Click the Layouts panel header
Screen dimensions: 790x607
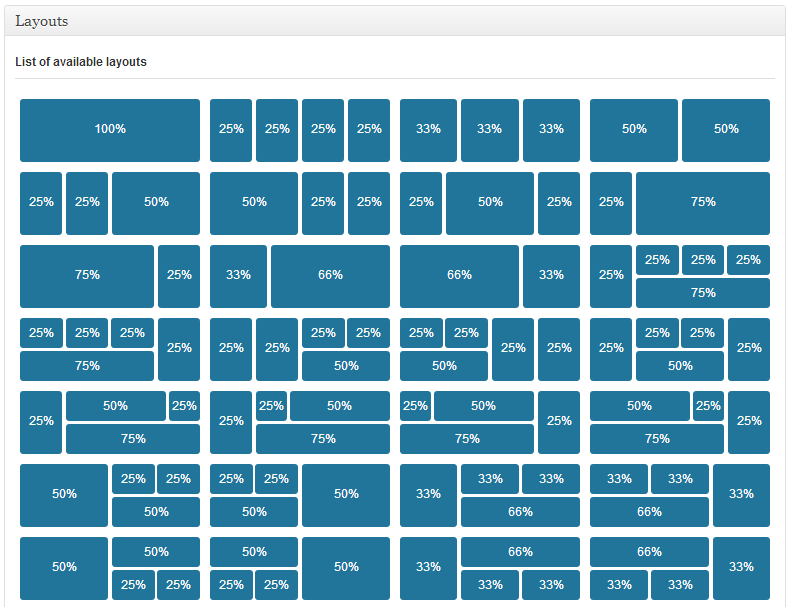[394, 21]
